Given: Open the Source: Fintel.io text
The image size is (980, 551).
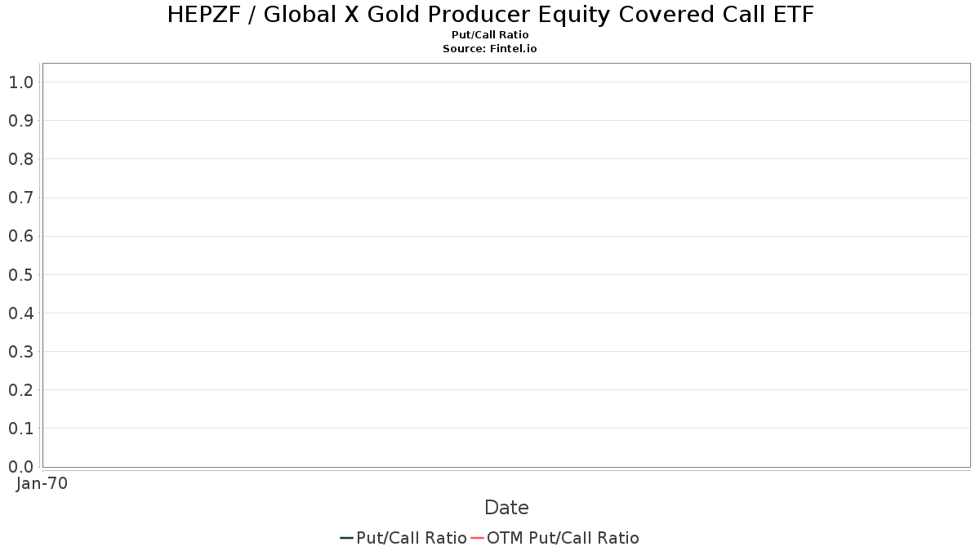Looking at the screenshot, I should point(490,49).
